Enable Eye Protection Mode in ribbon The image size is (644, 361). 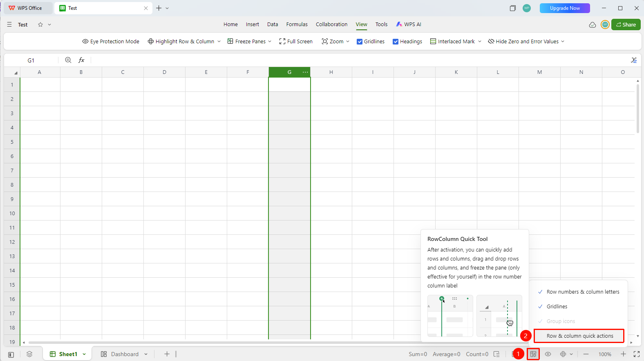(111, 41)
